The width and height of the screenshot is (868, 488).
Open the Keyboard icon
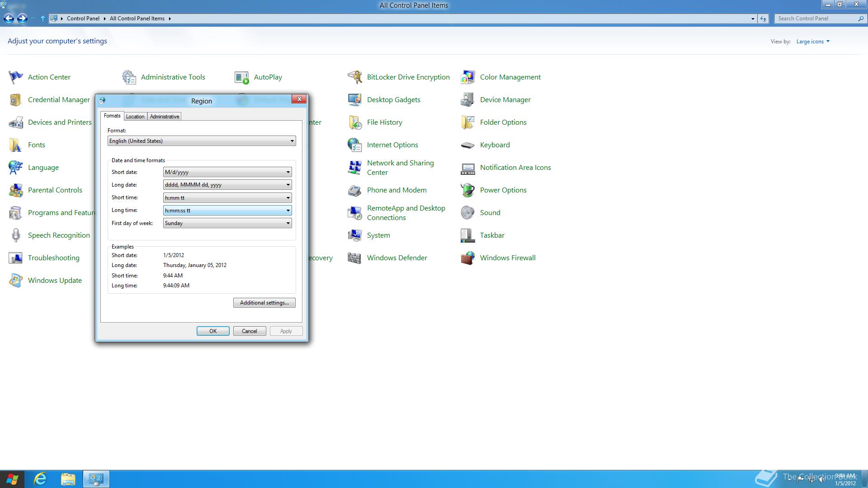click(x=468, y=145)
